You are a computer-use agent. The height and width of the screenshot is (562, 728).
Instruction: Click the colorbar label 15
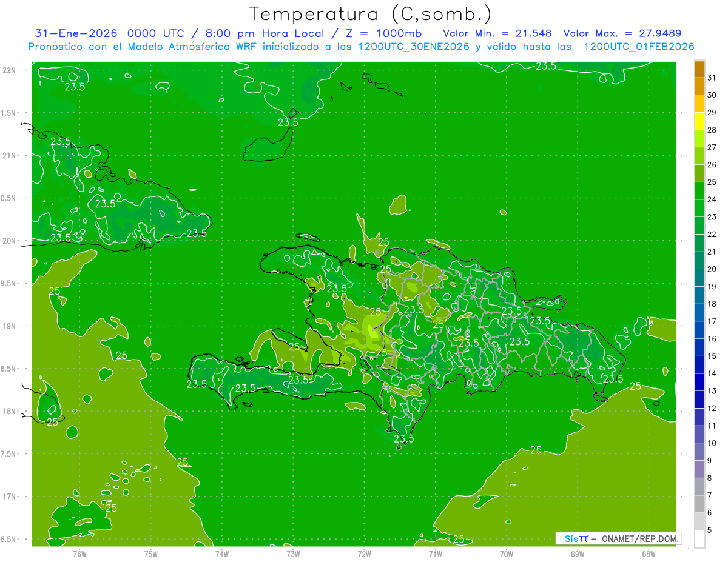pos(712,356)
